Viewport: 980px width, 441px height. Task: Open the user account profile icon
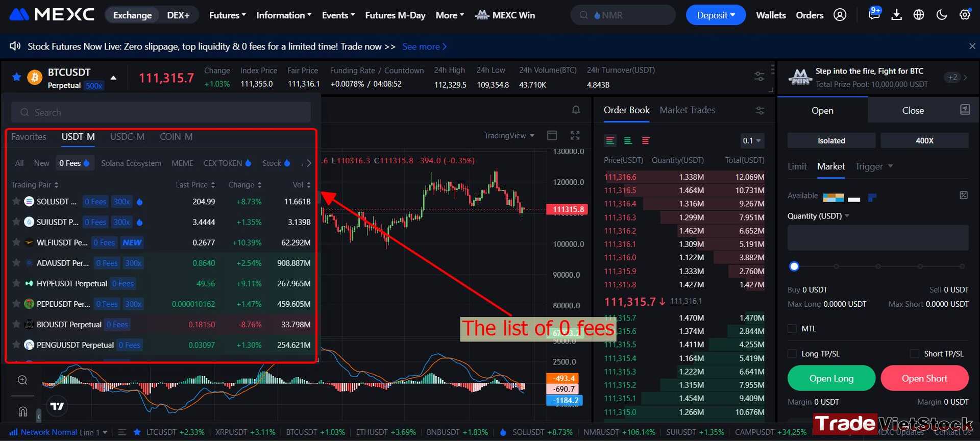tap(840, 15)
